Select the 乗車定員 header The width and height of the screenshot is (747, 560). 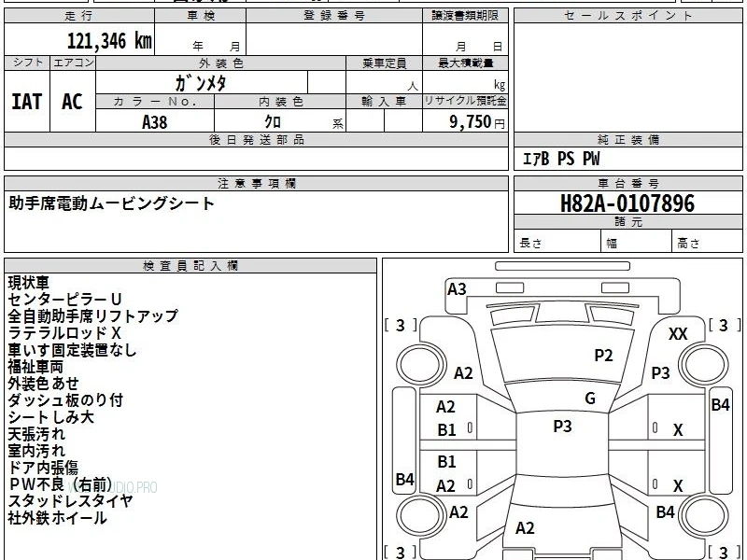[384, 63]
